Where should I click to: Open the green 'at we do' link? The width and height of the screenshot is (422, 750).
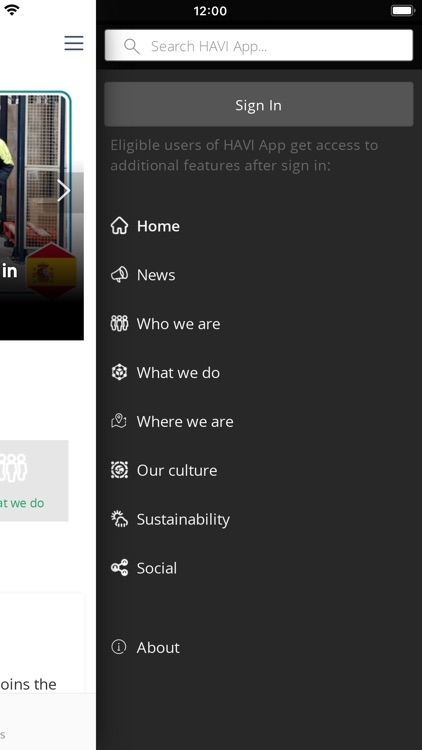click(x=22, y=503)
